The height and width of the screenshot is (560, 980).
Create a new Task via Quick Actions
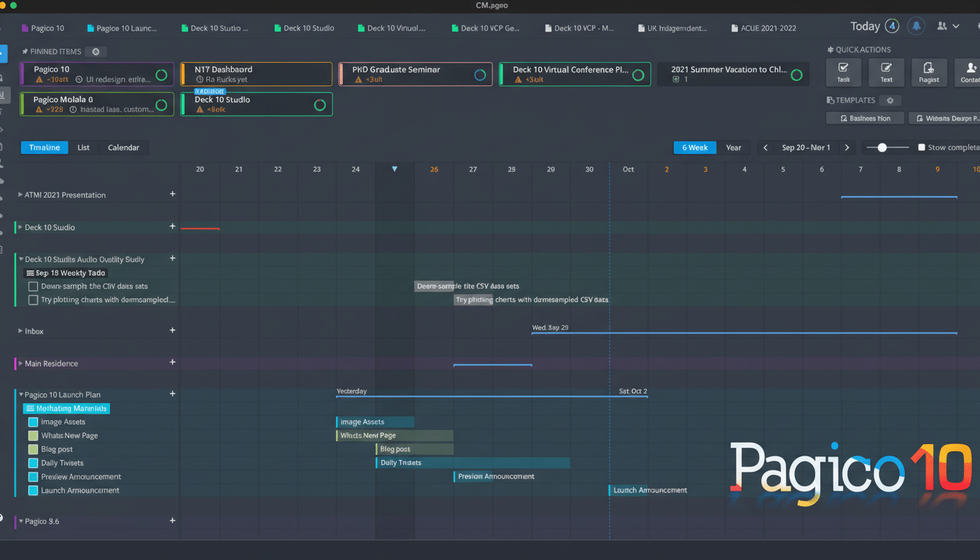[x=843, y=72]
